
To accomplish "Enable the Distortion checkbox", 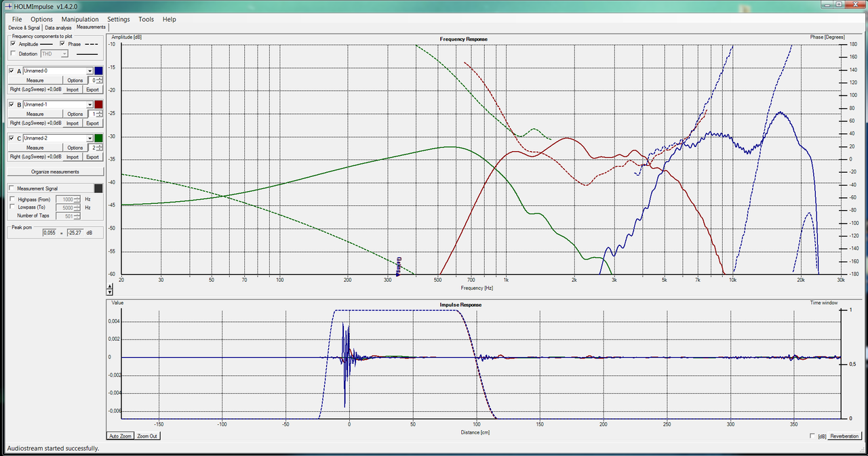I will [x=13, y=54].
